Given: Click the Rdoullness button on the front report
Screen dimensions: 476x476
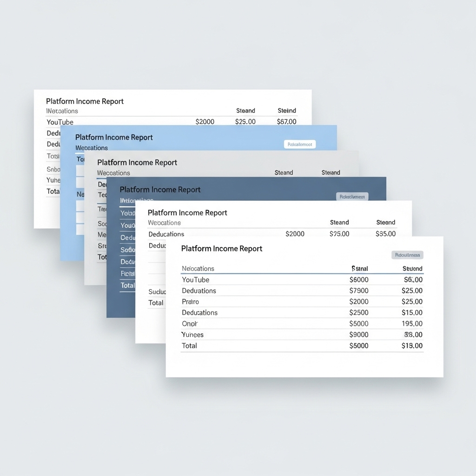Looking at the screenshot, I should [x=407, y=255].
